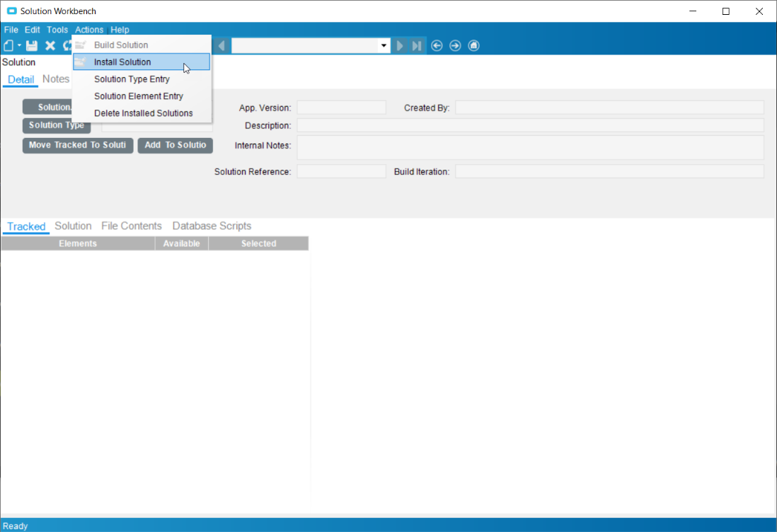Image resolution: width=777 pixels, height=532 pixels.
Task: Click the circled home icon
Action: click(x=473, y=46)
